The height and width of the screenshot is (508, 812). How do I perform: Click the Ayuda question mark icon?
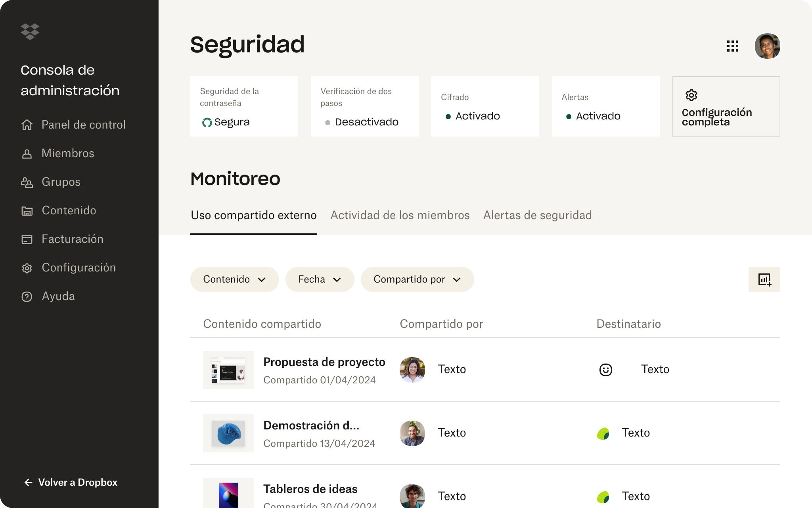(27, 296)
